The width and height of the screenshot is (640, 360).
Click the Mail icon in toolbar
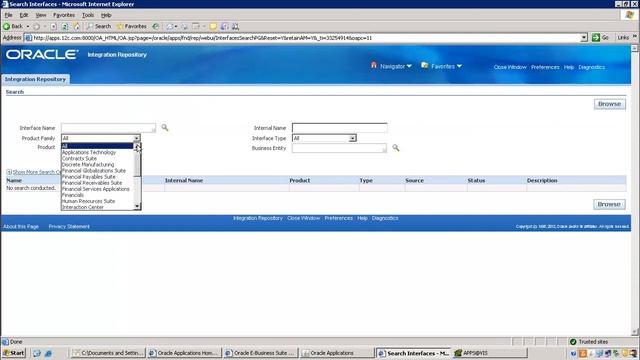point(169,26)
